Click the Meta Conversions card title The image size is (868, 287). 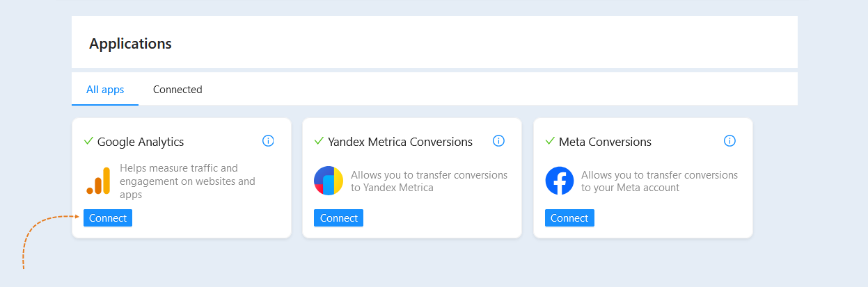tap(605, 142)
